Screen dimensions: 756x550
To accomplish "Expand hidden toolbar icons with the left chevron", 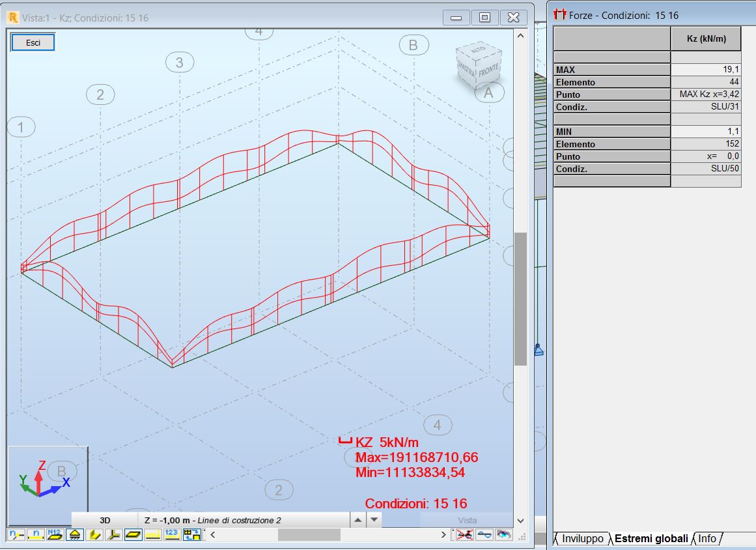I will click(213, 534).
